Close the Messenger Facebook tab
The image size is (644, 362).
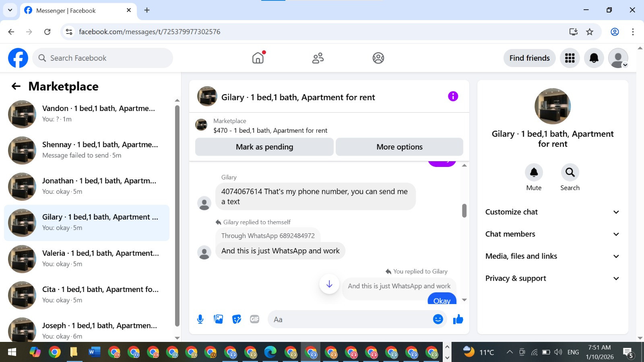(x=129, y=10)
